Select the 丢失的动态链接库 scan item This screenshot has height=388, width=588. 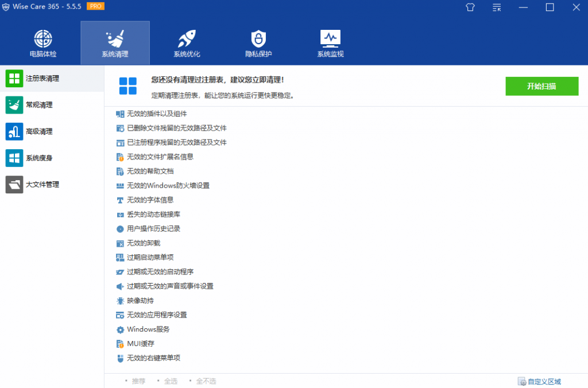[155, 214]
